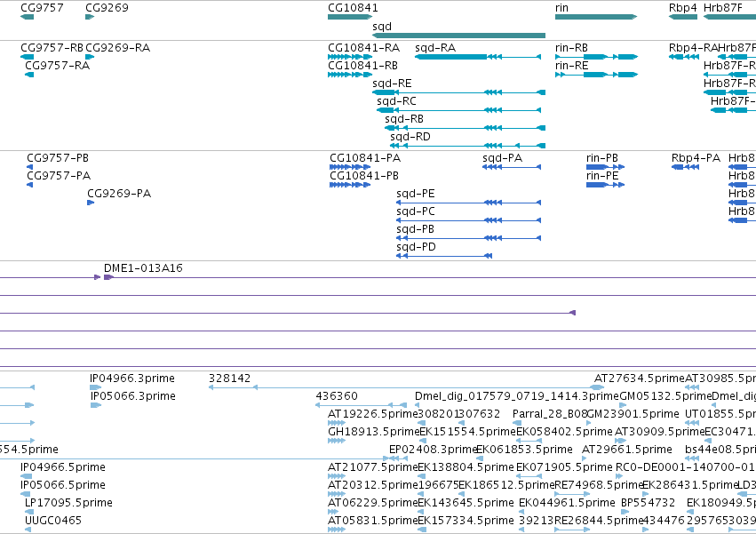Select the Hrb87F gene label
The width and height of the screenshot is (756, 534).
tap(723, 8)
